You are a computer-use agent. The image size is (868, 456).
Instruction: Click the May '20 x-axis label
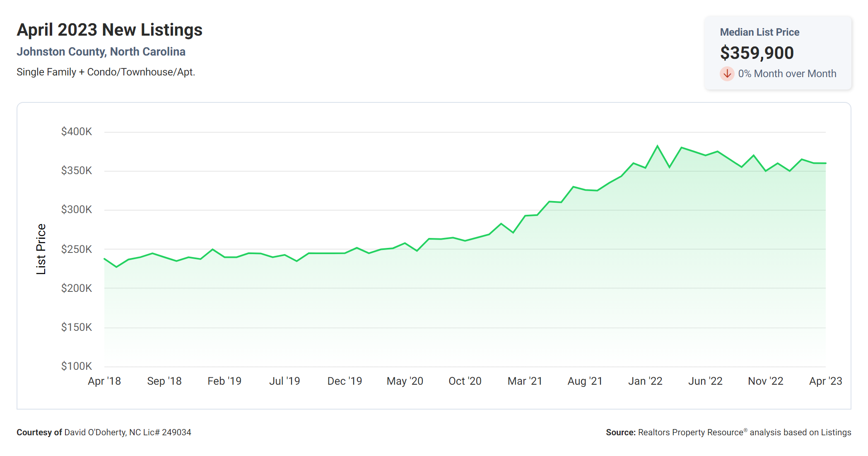click(x=405, y=381)
